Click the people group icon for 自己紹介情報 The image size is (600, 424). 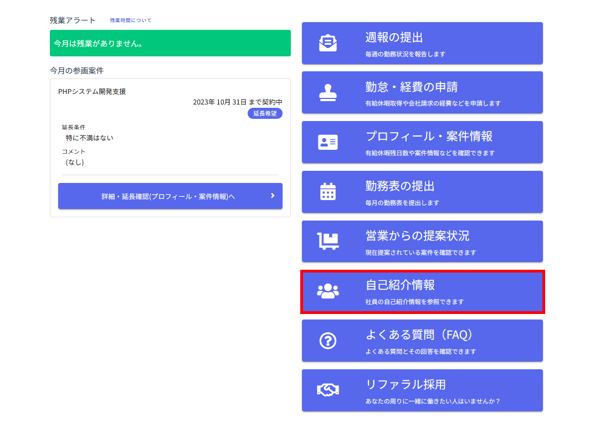click(x=328, y=291)
